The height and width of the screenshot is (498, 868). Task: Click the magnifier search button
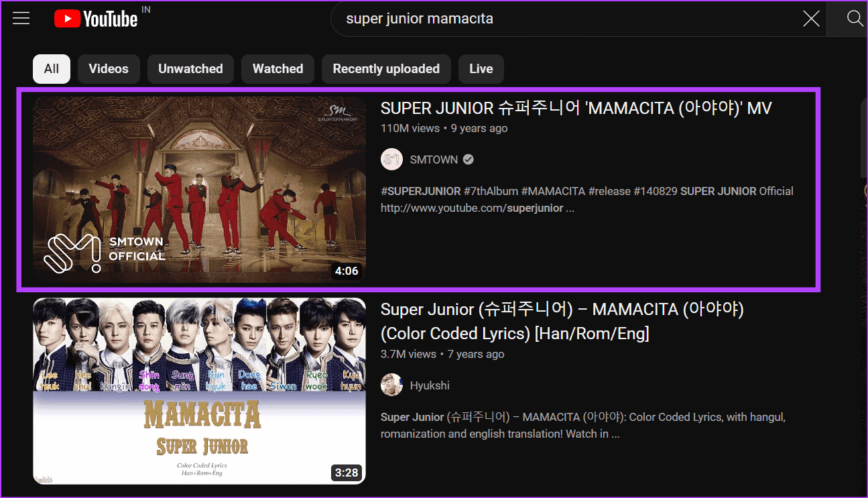[855, 19]
